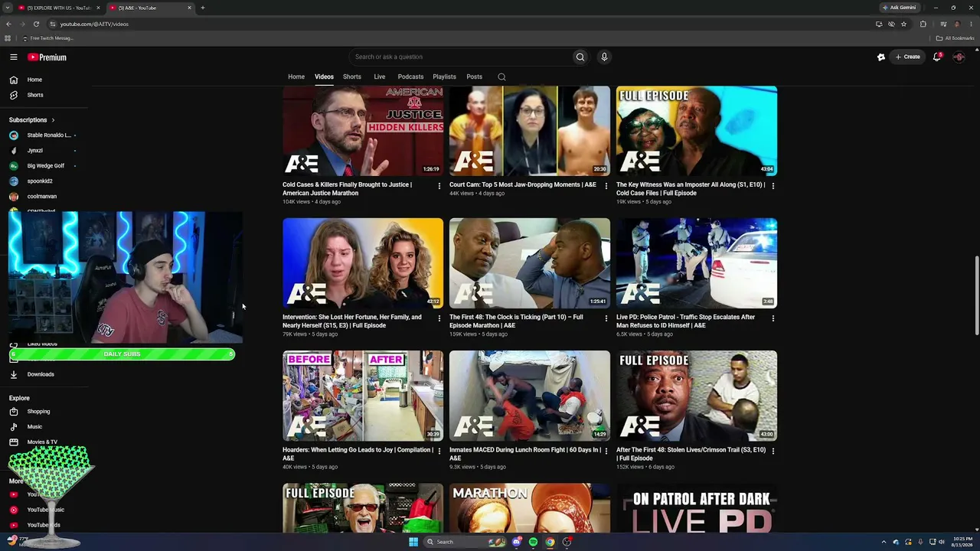This screenshot has width=980, height=551.
Task: Open the YouTube account avatar menu
Action: 959,57
